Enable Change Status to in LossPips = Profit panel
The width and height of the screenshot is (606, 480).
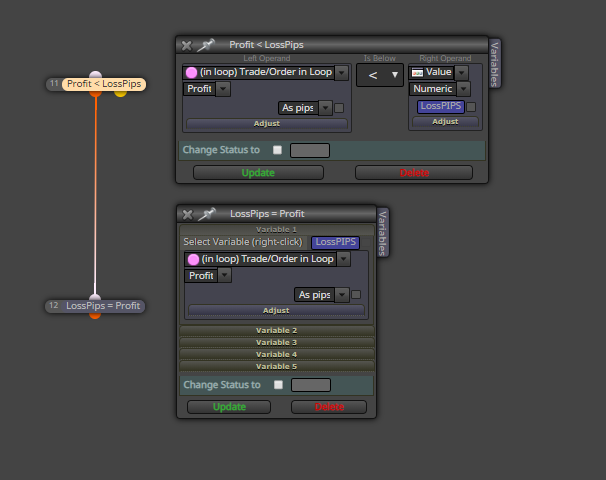(x=278, y=385)
